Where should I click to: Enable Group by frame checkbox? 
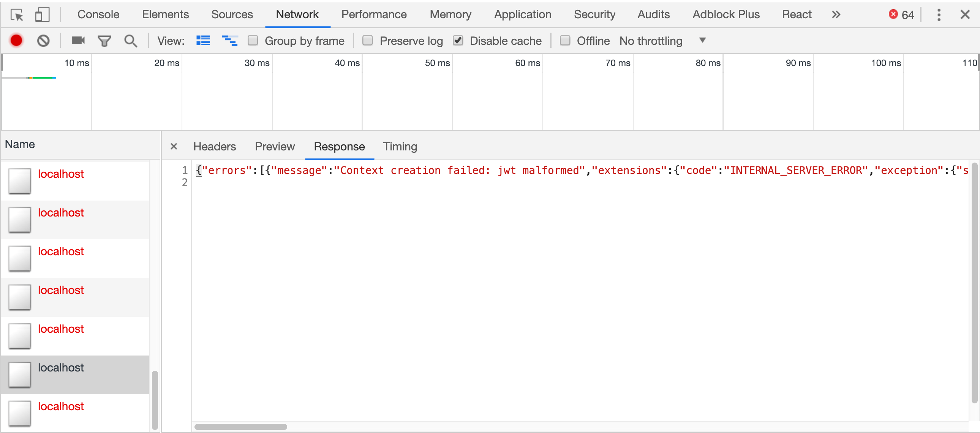tap(253, 41)
